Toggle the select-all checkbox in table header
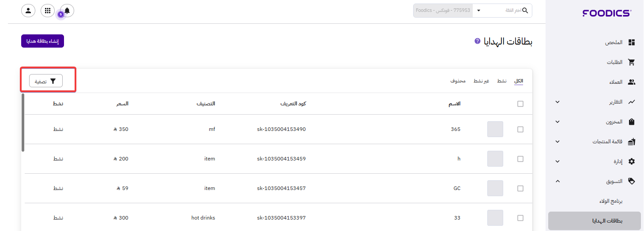This screenshot has width=644, height=231. pos(520,104)
